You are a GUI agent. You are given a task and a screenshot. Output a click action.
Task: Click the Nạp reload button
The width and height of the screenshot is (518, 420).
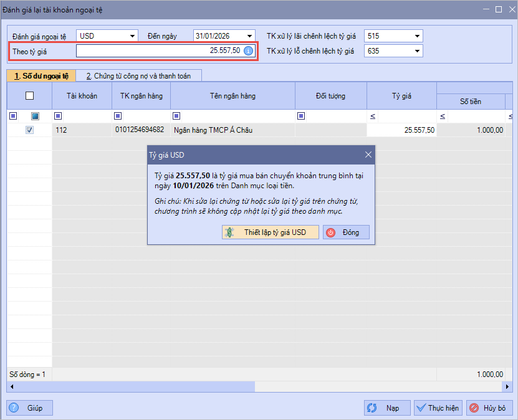click(386, 408)
